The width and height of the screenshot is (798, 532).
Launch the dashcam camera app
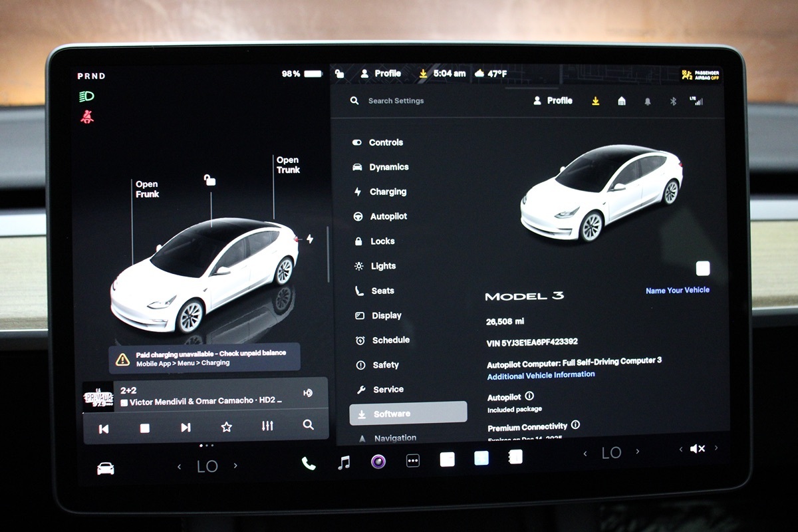[378, 462]
